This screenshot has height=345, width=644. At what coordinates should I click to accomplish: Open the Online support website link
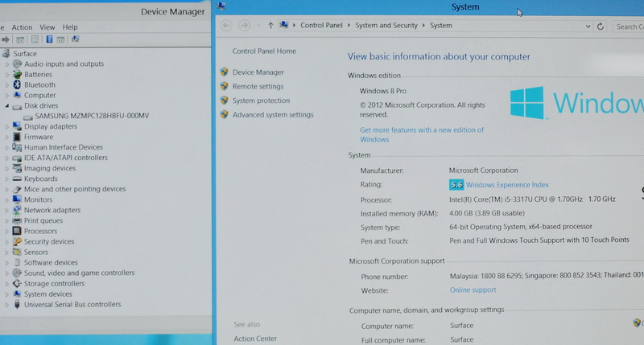coord(473,290)
